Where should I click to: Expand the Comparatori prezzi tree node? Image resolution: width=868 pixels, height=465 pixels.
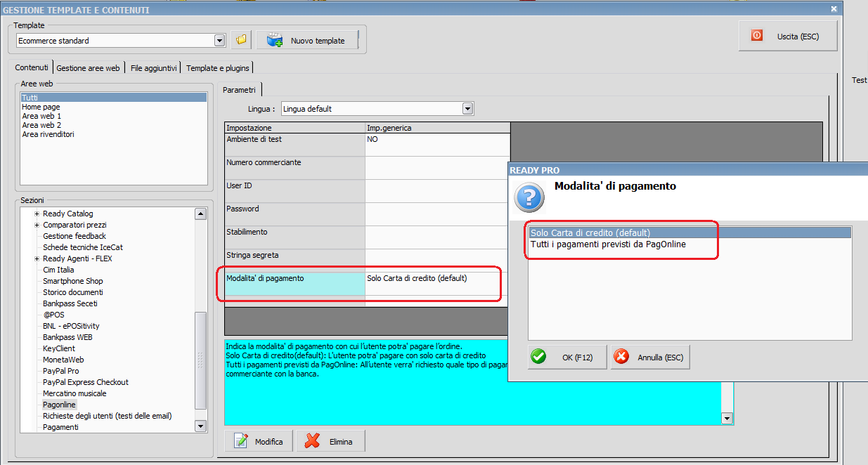click(37, 225)
